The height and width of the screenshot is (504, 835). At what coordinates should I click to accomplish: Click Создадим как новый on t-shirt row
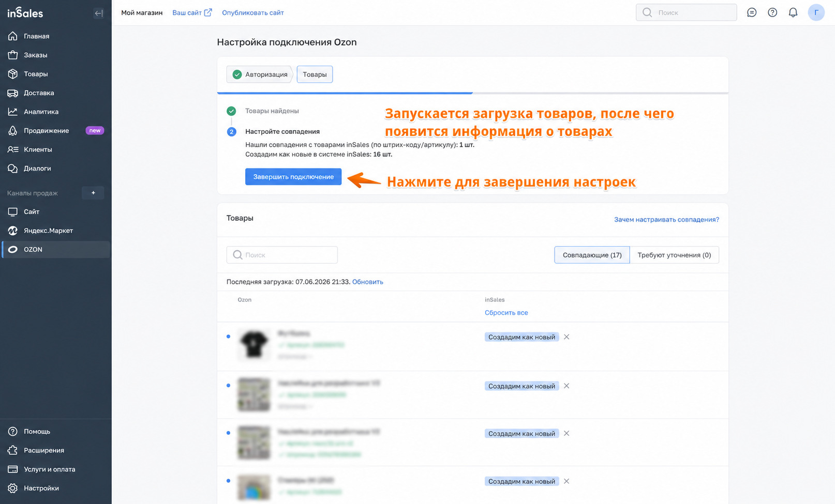(x=521, y=337)
